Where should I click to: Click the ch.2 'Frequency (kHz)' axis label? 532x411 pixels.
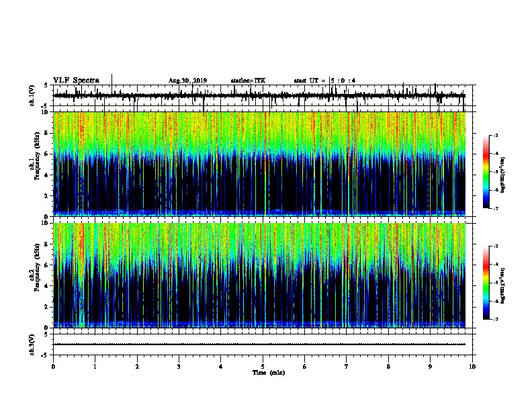tap(38, 267)
